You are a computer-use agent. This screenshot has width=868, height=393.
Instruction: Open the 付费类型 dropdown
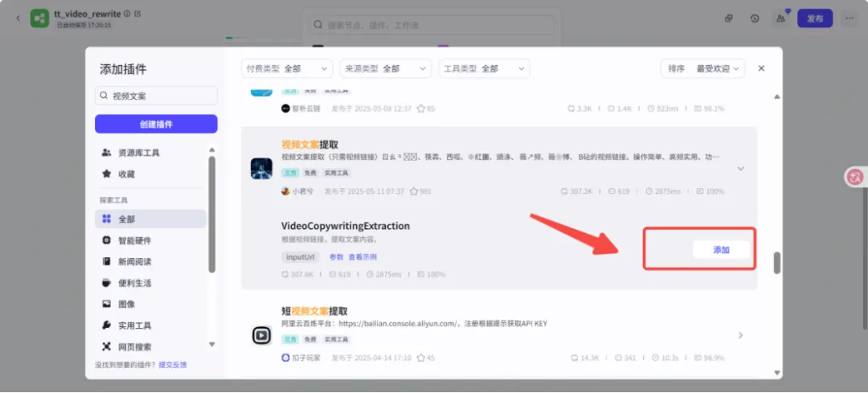click(x=287, y=68)
